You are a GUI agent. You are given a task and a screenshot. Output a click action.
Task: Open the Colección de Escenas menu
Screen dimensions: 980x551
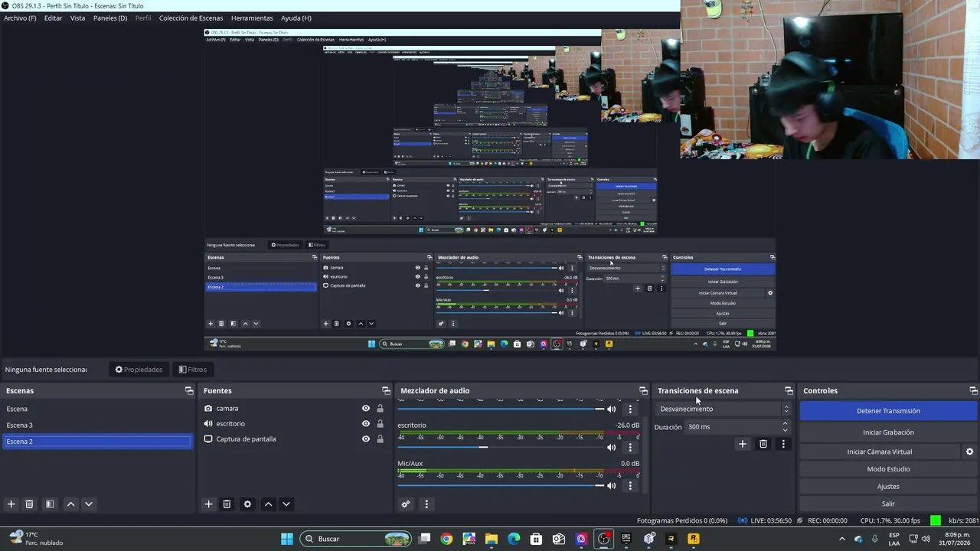(191, 18)
